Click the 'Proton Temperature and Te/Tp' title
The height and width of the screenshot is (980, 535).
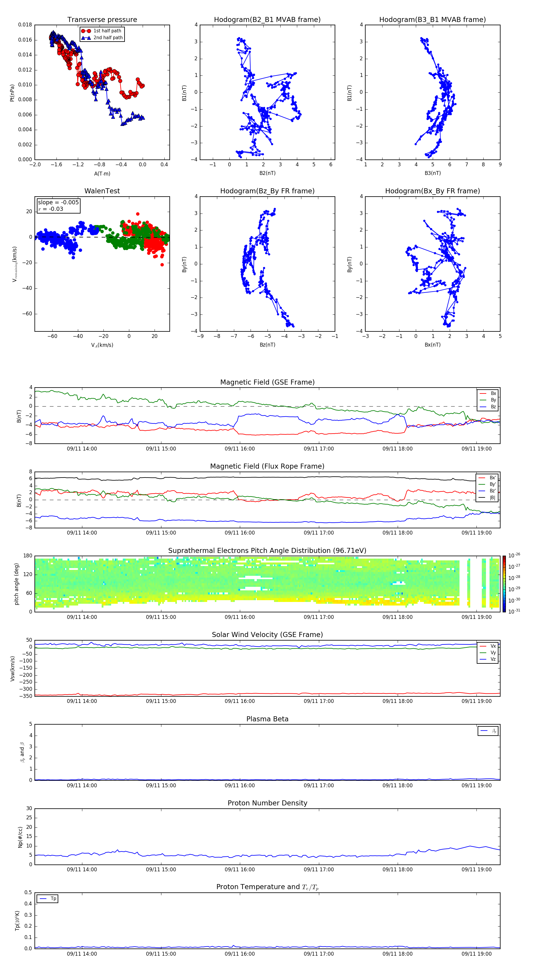[267, 887]
